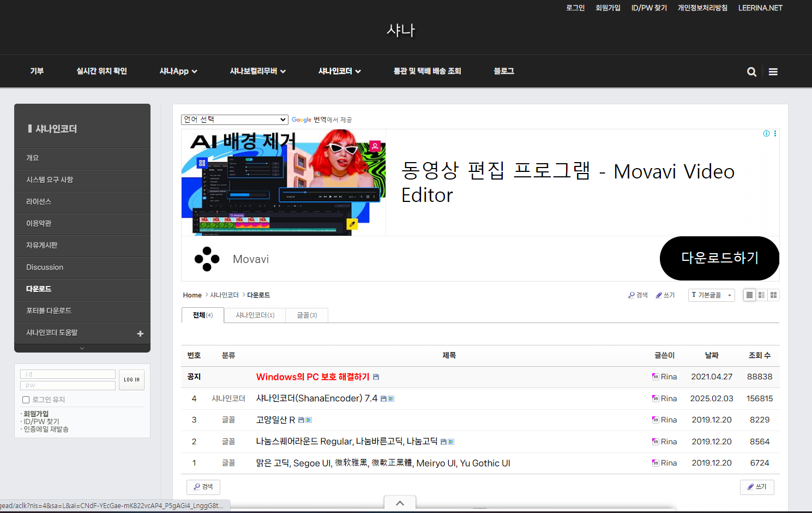Image resolution: width=812 pixels, height=513 pixels.
Task: Select the webzine view layout icon
Action: pyautogui.click(x=761, y=295)
